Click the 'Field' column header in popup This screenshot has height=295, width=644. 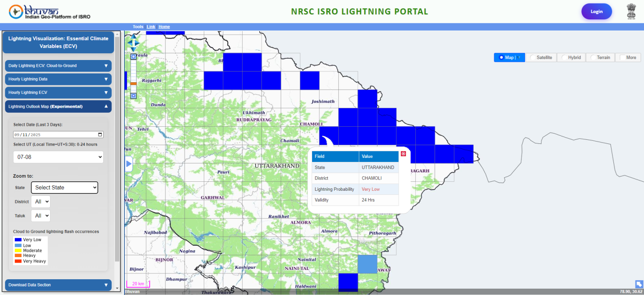(335, 157)
